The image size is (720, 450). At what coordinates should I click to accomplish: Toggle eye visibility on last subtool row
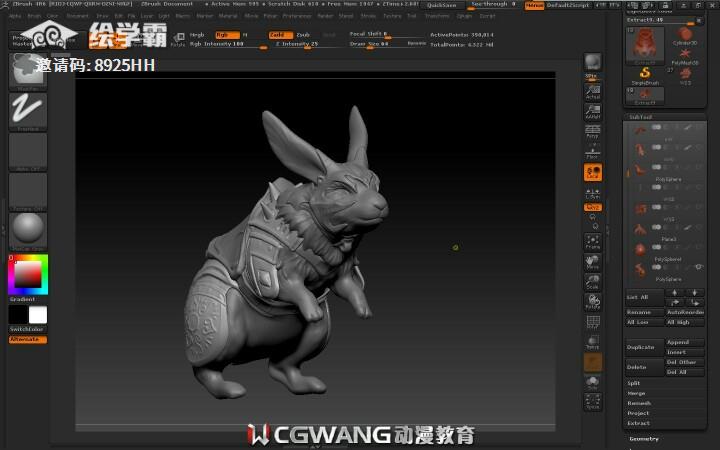tap(698, 267)
